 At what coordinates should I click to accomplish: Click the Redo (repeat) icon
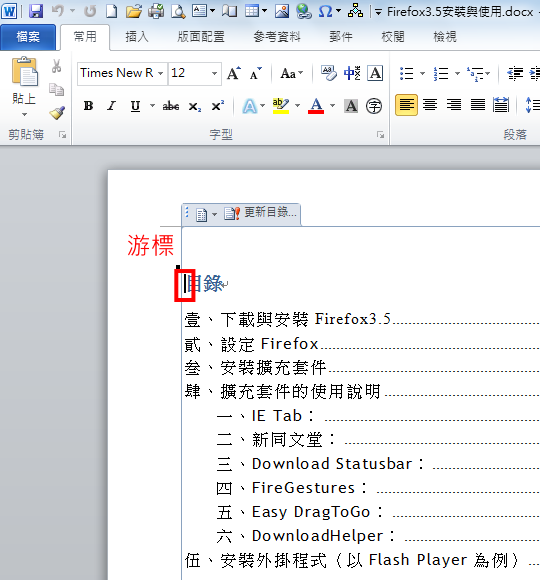[x=90, y=11]
